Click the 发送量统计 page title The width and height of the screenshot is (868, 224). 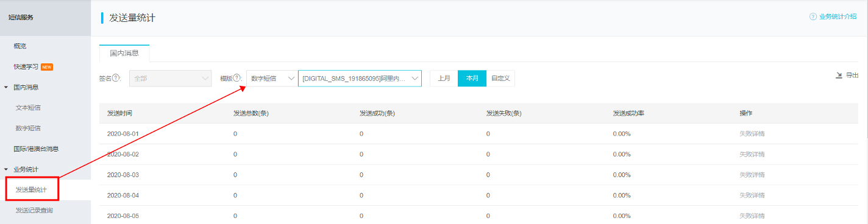click(132, 18)
